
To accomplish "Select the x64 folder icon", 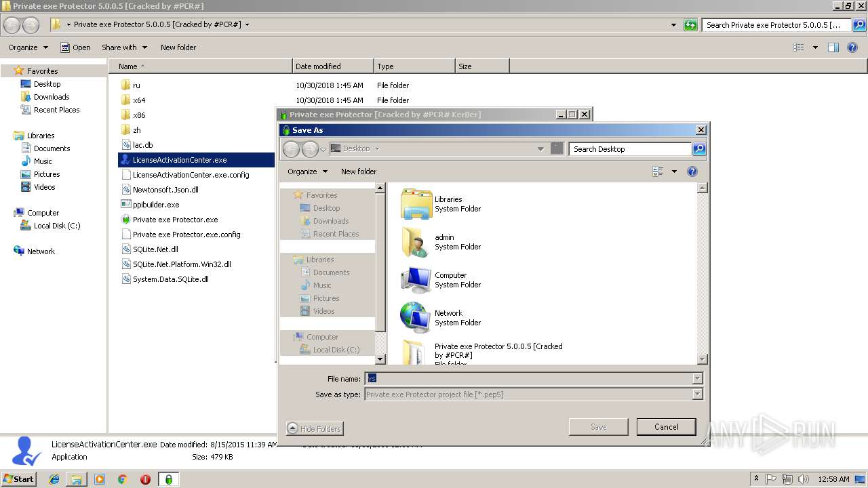I will click(125, 100).
